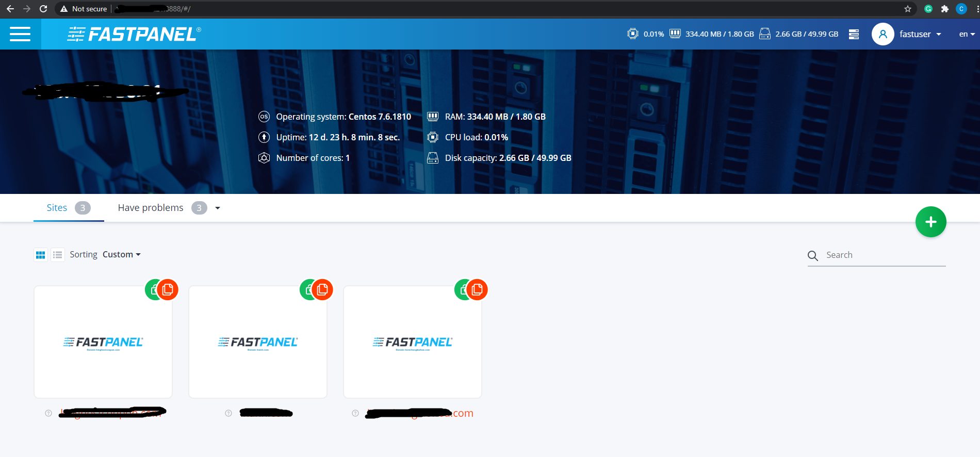Click the help icon under first site card
This screenshot has height=457, width=980.
48,413
